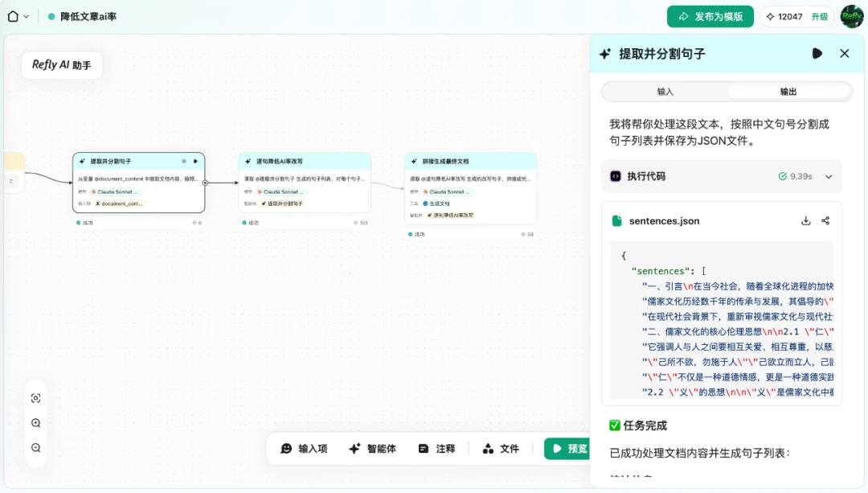Click the 升级 upgrade link
The width and height of the screenshot is (868, 493).
point(819,15)
